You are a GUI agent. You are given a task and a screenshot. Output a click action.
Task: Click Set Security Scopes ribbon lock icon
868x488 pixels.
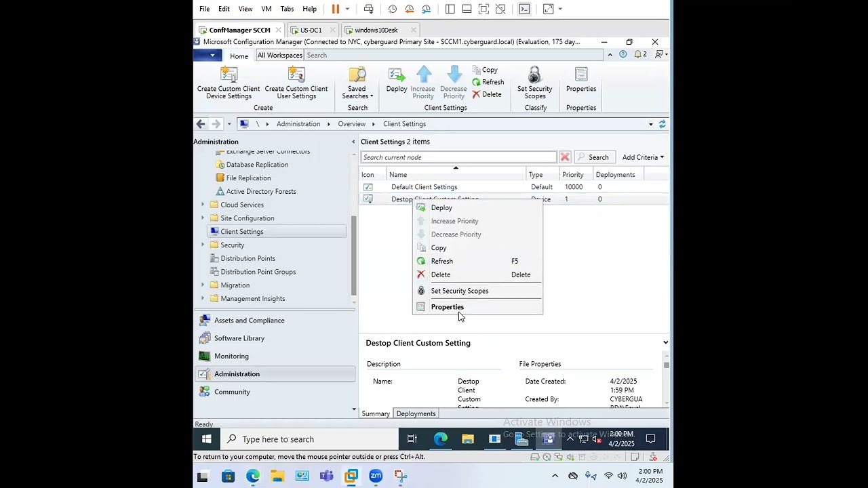click(534, 75)
